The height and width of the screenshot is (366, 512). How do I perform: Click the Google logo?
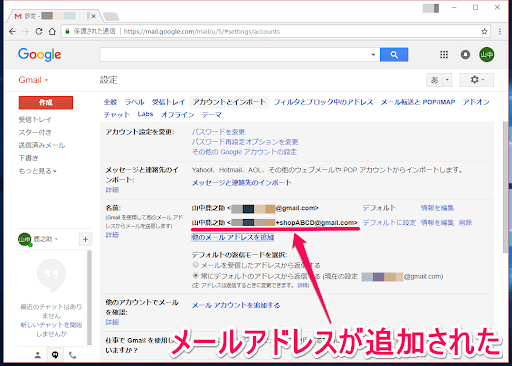(40, 55)
